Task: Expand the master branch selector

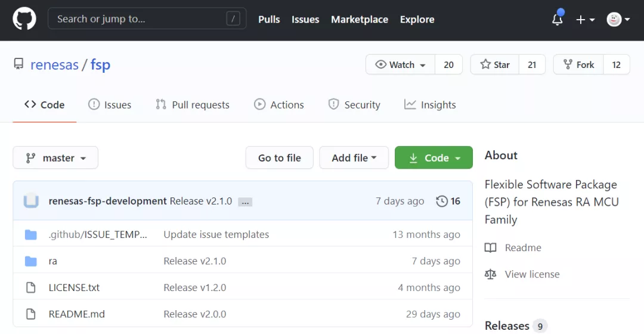Action: click(55, 158)
